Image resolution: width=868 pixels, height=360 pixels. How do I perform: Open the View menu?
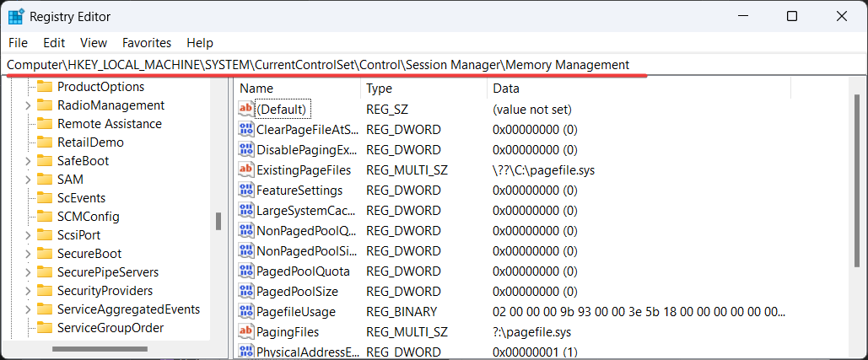94,43
